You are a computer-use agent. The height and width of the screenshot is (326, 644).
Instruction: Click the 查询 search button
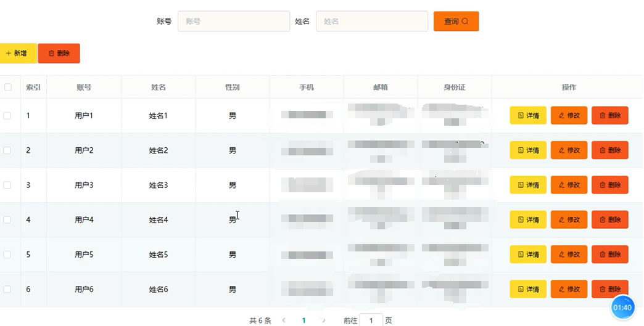pyautogui.click(x=456, y=22)
